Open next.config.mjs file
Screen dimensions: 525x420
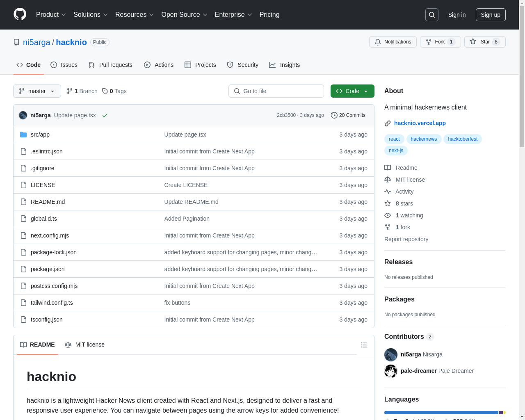click(50, 235)
